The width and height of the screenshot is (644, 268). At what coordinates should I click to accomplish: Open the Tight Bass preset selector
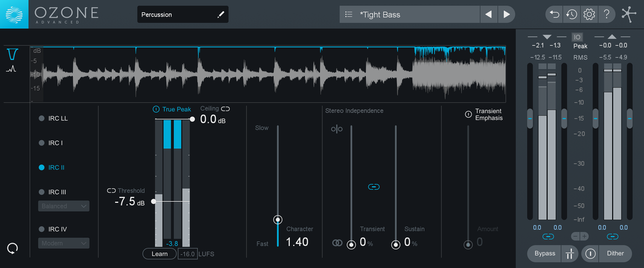click(x=410, y=14)
